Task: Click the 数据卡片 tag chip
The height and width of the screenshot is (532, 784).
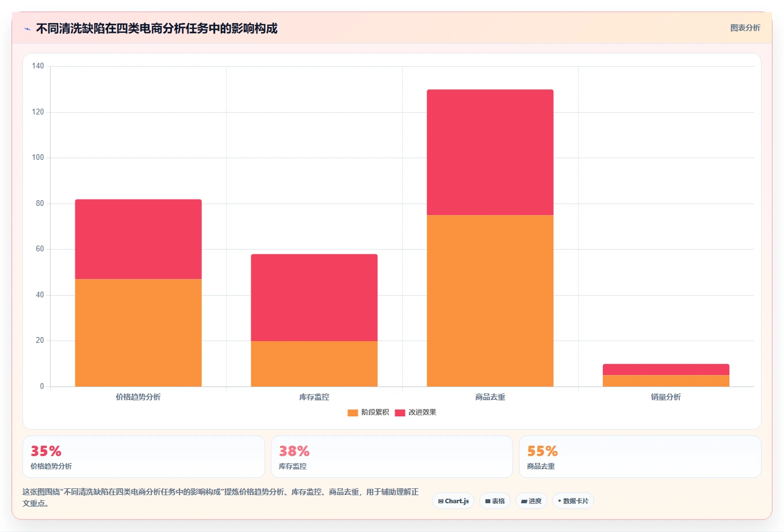Action: click(573, 501)
